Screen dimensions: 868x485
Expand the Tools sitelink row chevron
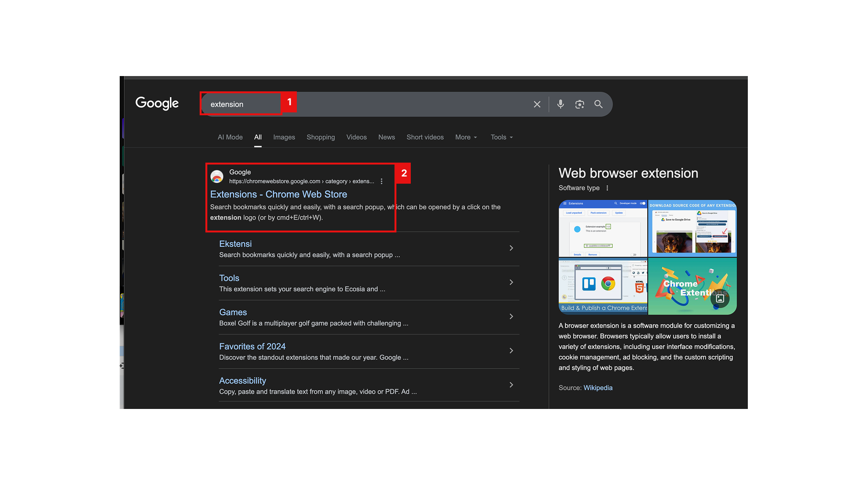pos(511,282)
